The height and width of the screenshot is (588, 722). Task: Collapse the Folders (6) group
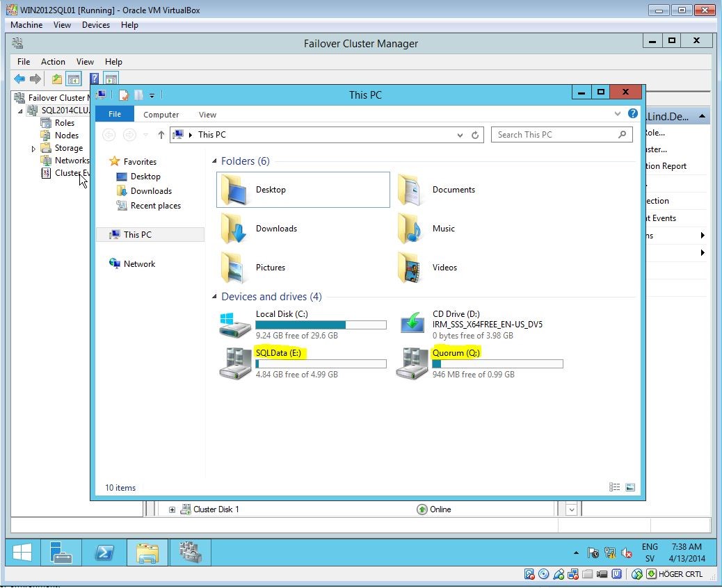coord(215,161)
